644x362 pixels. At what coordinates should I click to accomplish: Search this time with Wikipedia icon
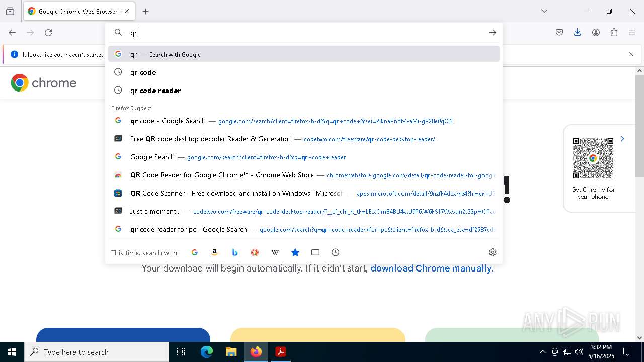click(275, 252)
